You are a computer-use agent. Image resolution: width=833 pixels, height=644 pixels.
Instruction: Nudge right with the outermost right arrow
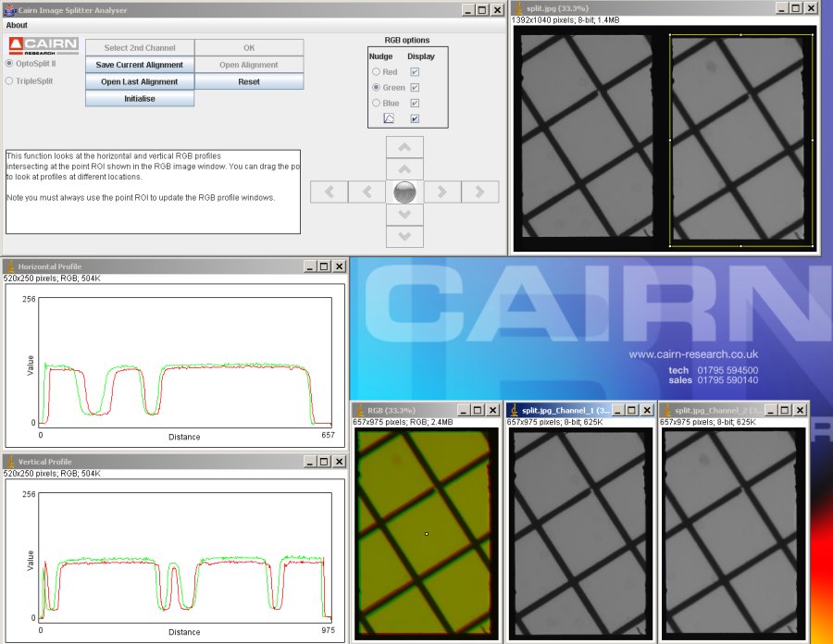[x=479, y=192]
